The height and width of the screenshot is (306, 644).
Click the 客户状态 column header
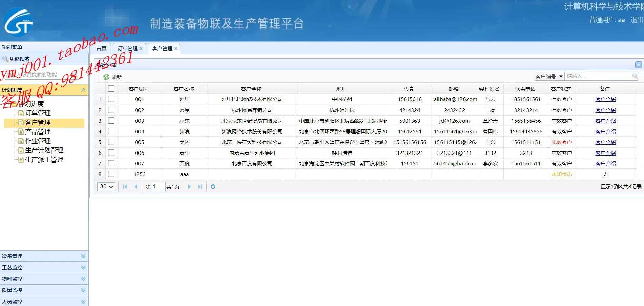tap(561, 89)
